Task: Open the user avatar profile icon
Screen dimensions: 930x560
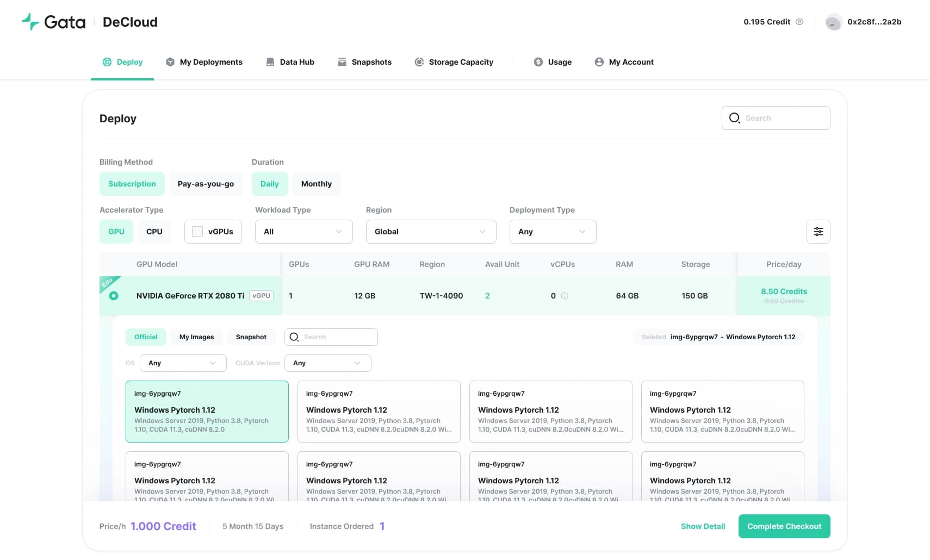Action: click(833, 22)
